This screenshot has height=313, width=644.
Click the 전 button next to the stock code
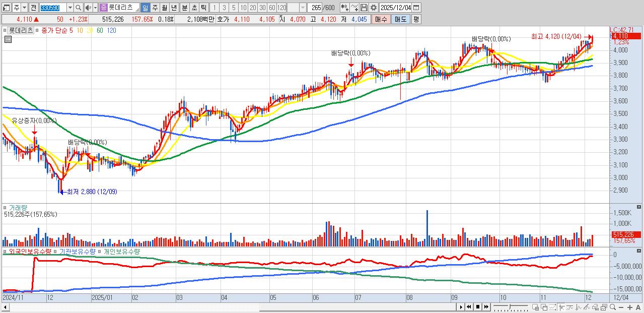pyautogui.click(x=33, y=8)
